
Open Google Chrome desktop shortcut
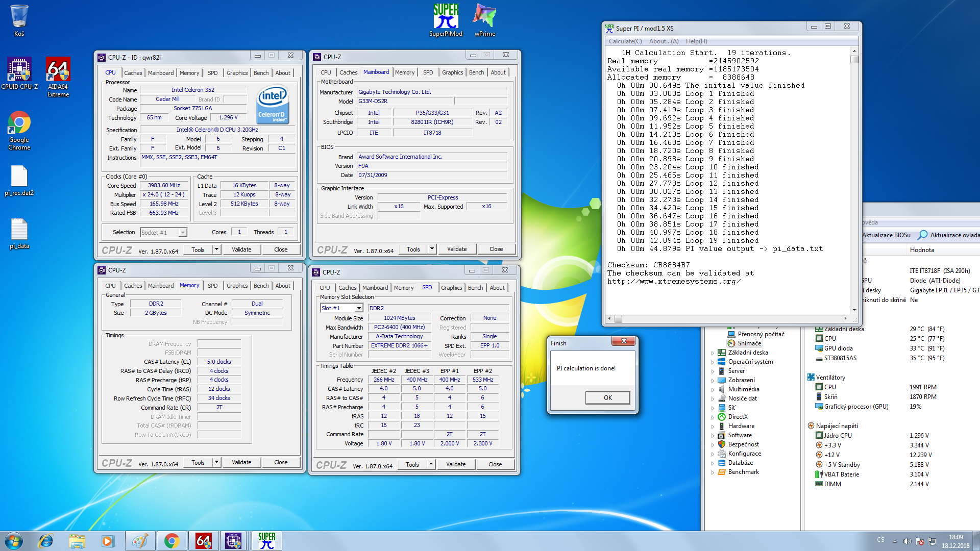[19, 131]
